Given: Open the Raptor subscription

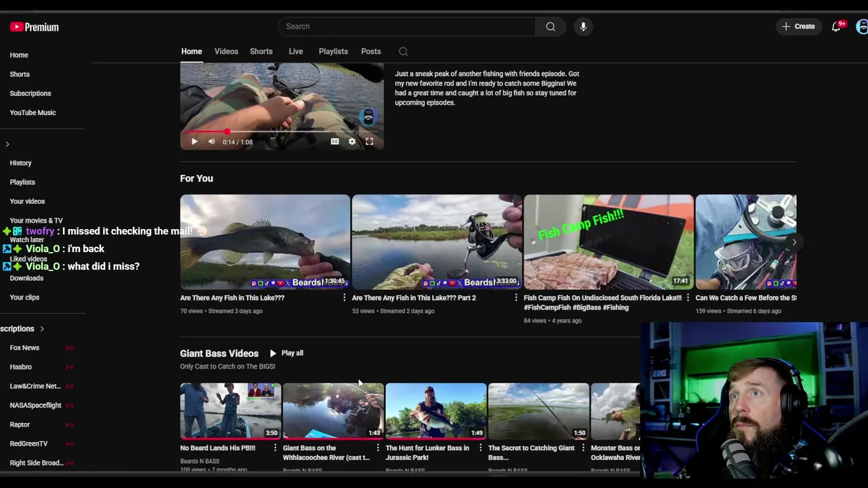Looking at the screenshot, I should (x=20, y=424).
